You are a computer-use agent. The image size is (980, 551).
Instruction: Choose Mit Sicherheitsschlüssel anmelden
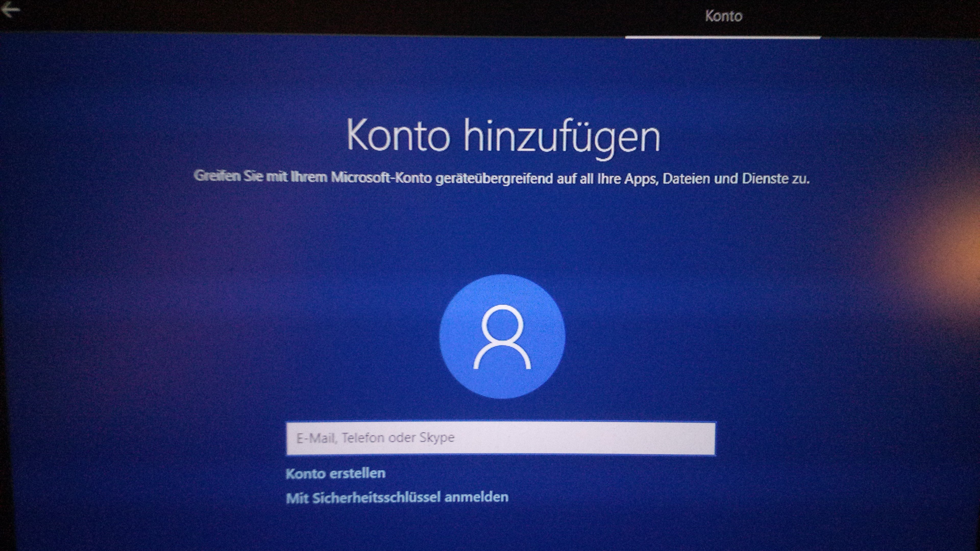[397, 497]
